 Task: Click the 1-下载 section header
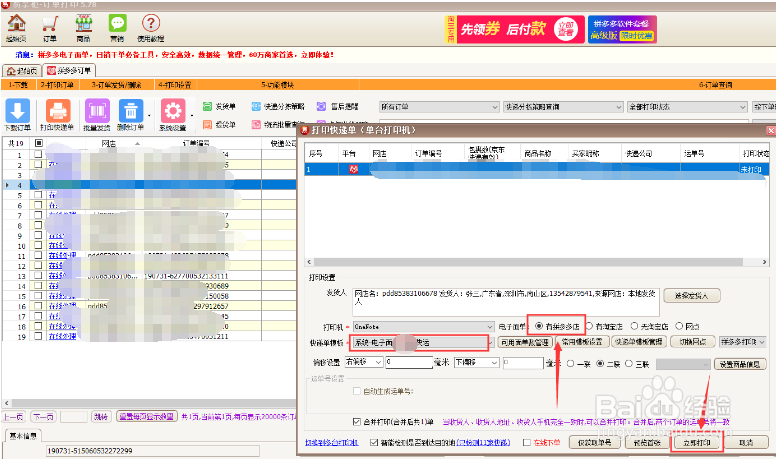[18, 85]
